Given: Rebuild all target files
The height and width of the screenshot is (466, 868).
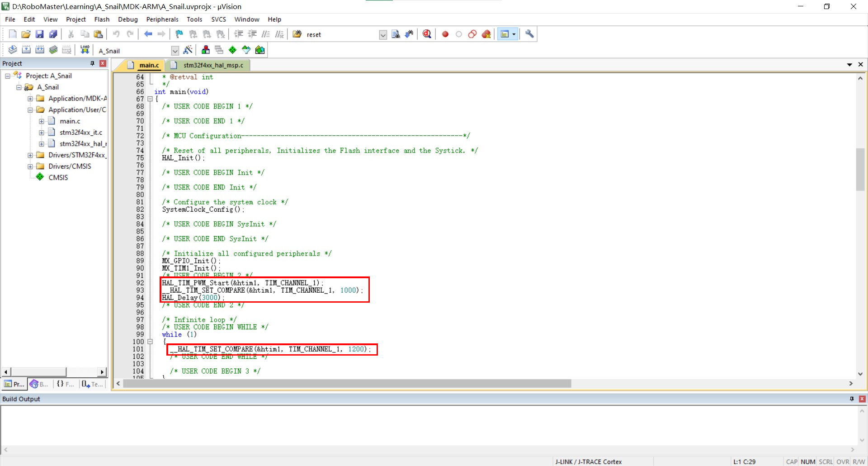Looking at the screenshot, I should pos(40,50).
